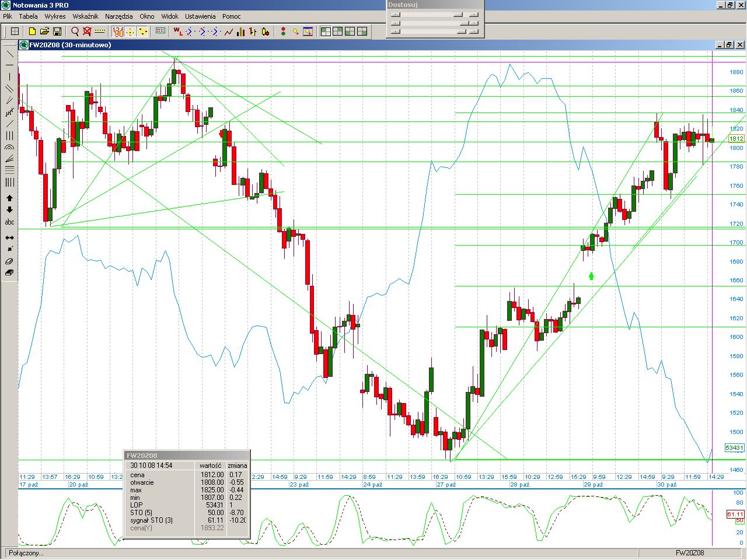Open the Wskaźnik menu
The width and height of the screenshot is (747, 560).
(85, 16)
